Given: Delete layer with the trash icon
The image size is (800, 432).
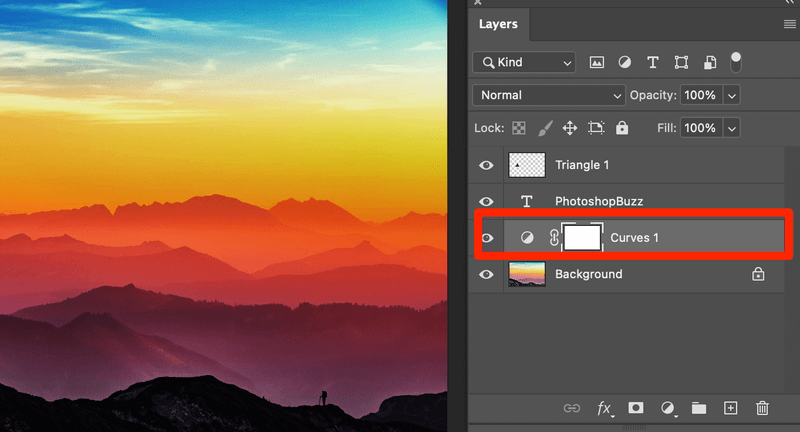Looking at the screenshot, I should (763, 408).
